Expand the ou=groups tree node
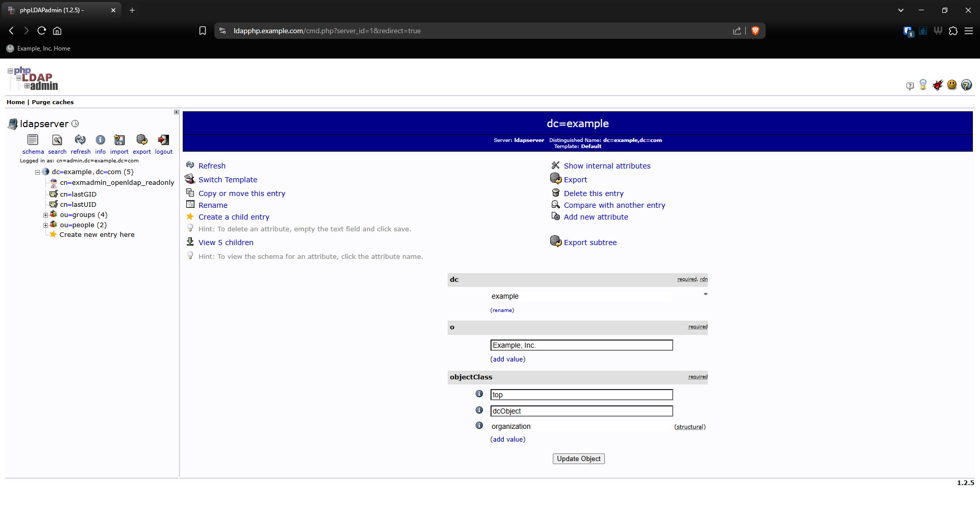The height and width of the screenshot is (531, 980). 45,215
